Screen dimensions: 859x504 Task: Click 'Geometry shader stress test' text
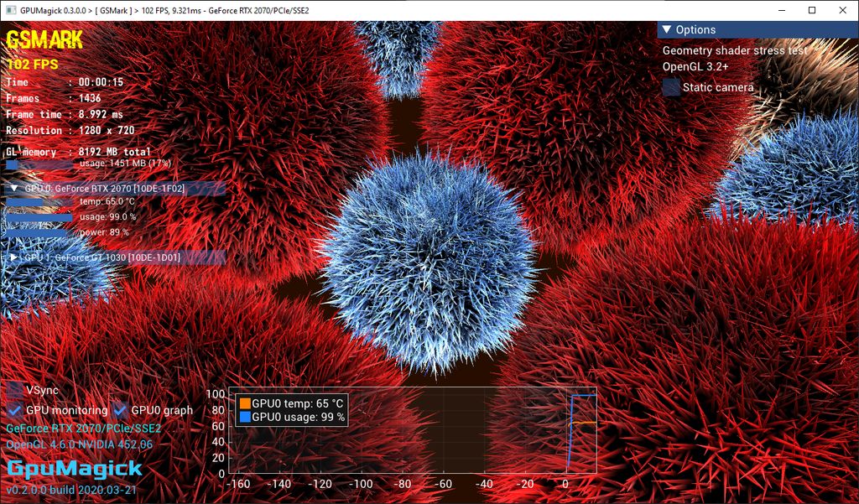[735, 50]
